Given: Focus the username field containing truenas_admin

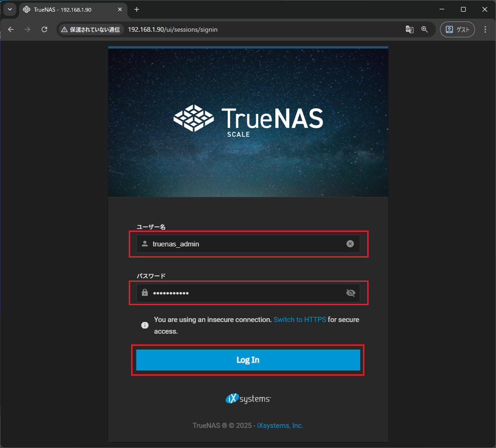Looking at the screenshot, I should 248,244.
